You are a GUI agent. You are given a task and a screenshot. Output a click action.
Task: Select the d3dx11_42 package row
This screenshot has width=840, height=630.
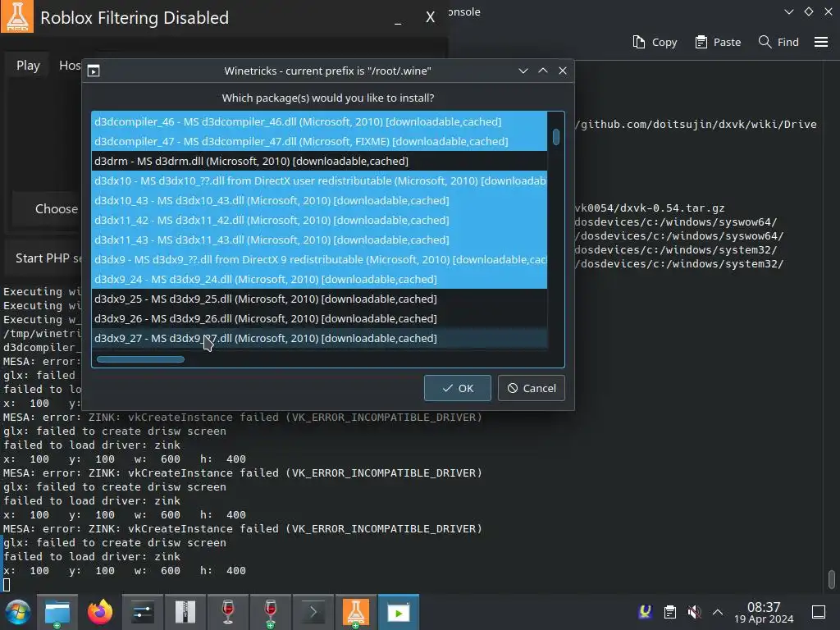pyautogui.click(x=319, y=220)
